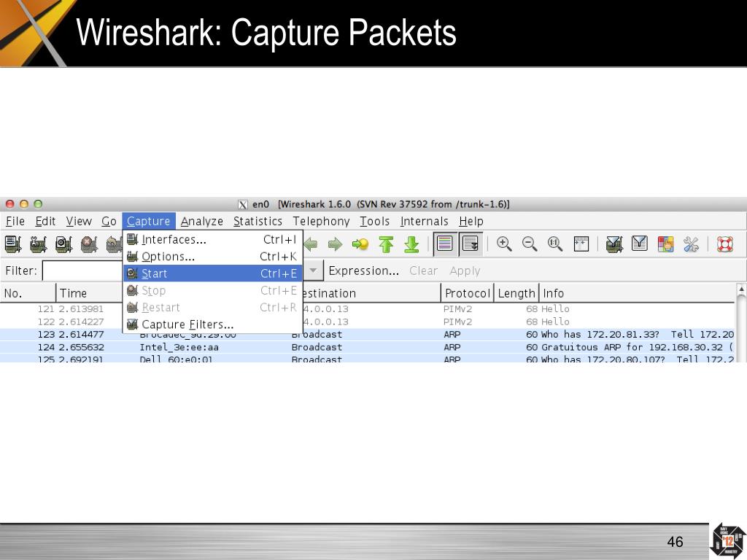
Task: Click the Apply filter button
Action: (465, 271)
